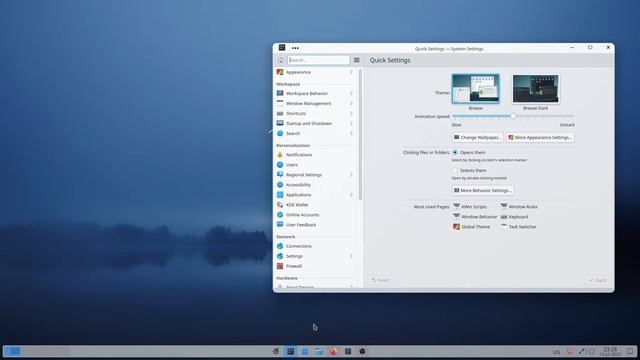Click the Apply button
The height and width of the screenshot is (360, 640).
click(x=598, y=280)
